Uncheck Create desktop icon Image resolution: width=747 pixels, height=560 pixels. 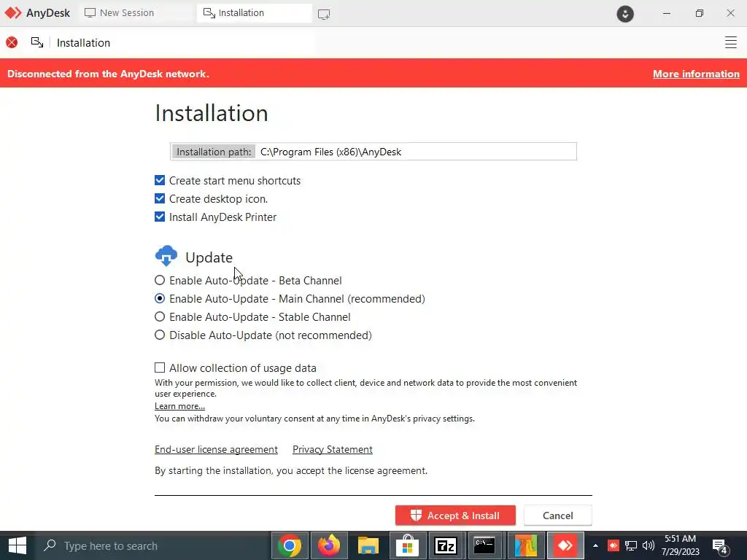point(160,198)
